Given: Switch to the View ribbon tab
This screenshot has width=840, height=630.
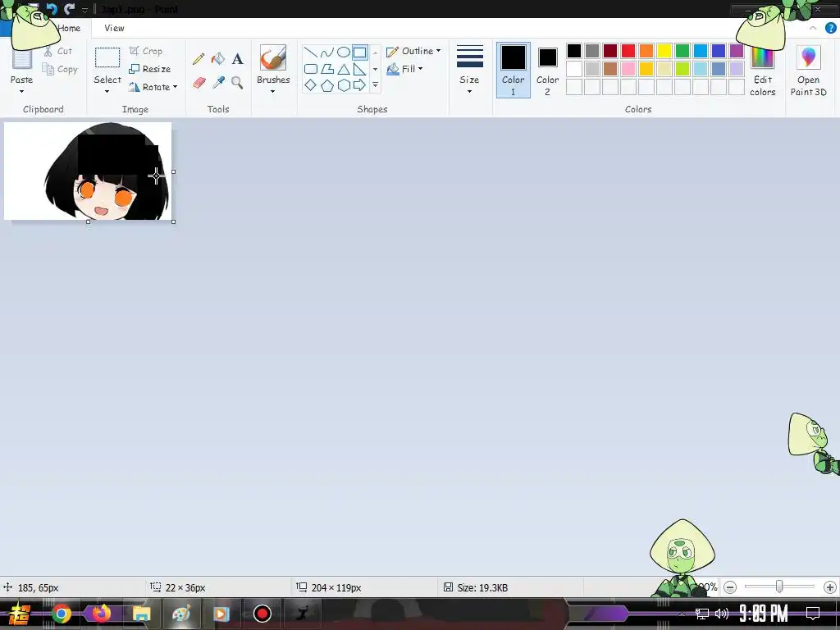Looking at the screenshot, I should point(114,28).
